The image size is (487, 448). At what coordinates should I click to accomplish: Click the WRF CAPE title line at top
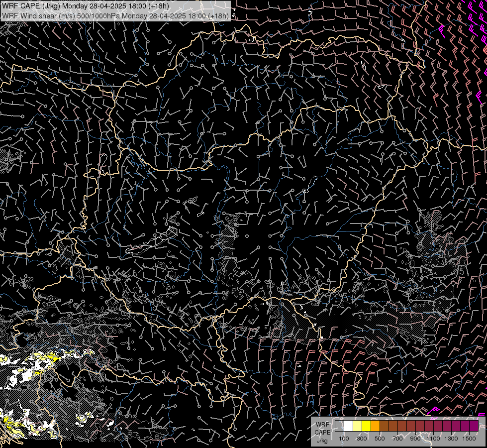pyautogui.click(x=86, y=6)
